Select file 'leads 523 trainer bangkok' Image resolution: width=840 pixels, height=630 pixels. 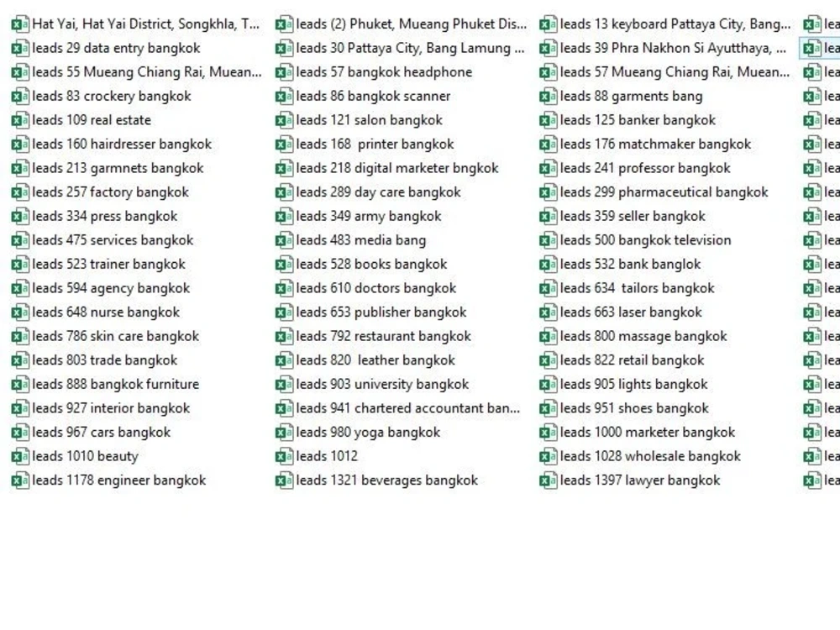coord(108,265)
